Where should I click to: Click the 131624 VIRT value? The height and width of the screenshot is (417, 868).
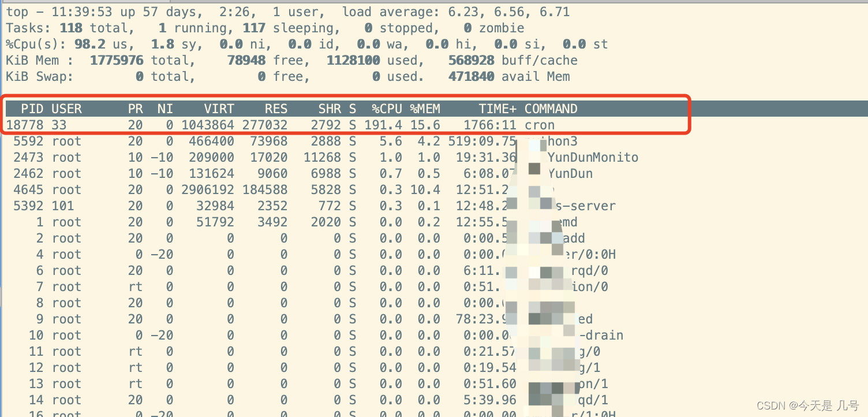click(211, 173)
